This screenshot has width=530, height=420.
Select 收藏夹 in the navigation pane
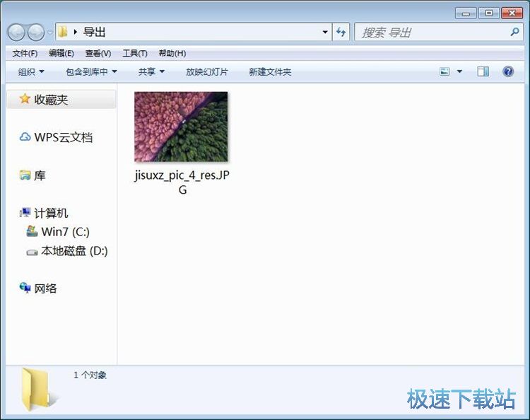[x=61, y=100]
